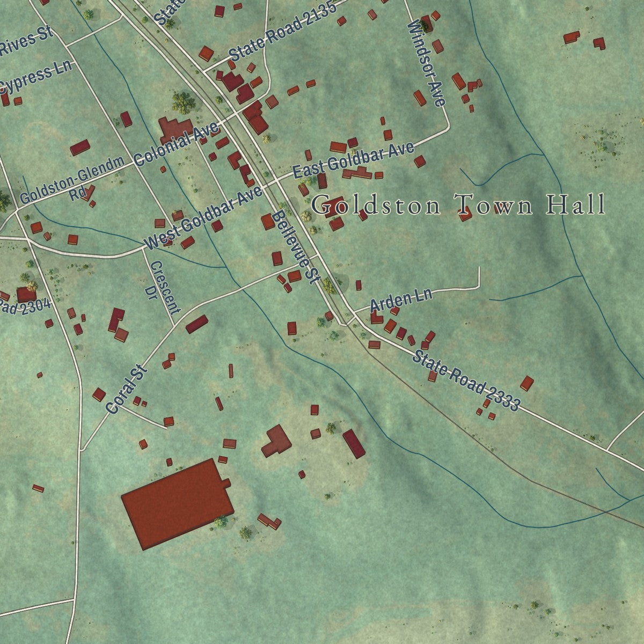Select the Bellevue St street label
Screen dimensions: 644x644
click(296, 246)
